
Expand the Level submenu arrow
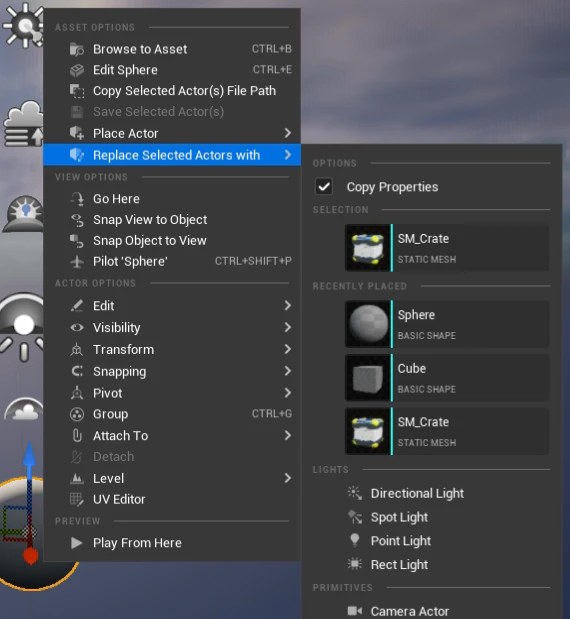288,478
